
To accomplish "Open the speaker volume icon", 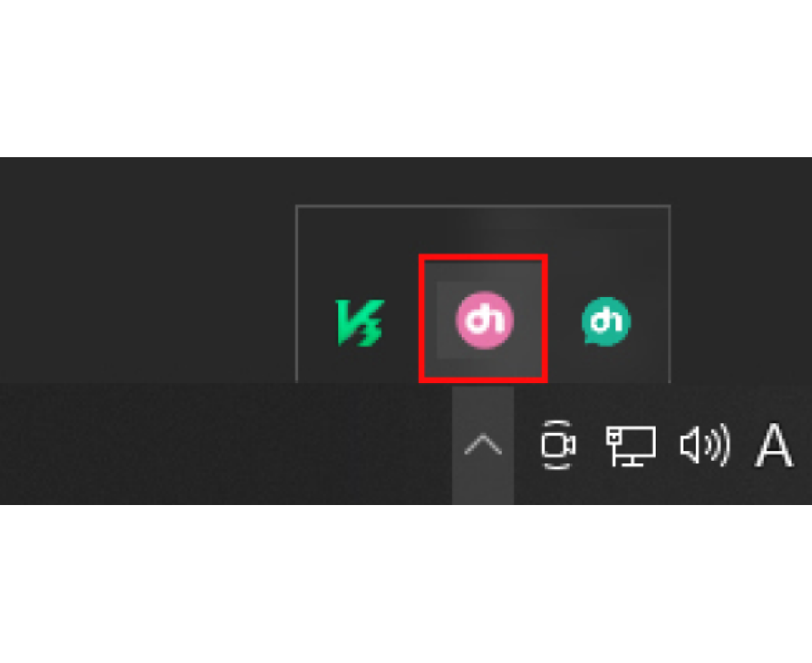I will pyautogui.click(x=705, y=444).
